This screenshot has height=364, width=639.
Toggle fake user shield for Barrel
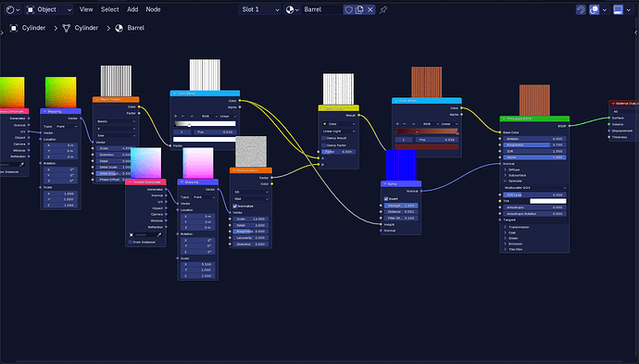(x=348, y=9)
